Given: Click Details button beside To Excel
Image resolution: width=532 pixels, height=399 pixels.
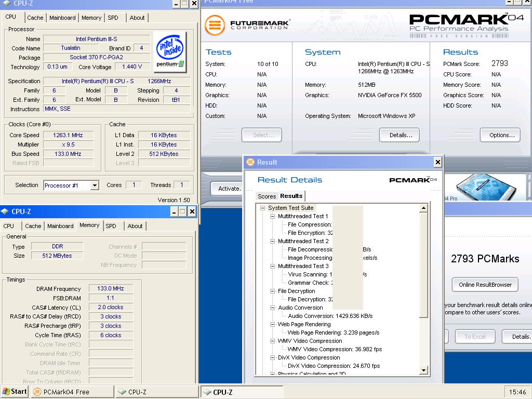Looking at the screenshot, I should click(517, 337).
